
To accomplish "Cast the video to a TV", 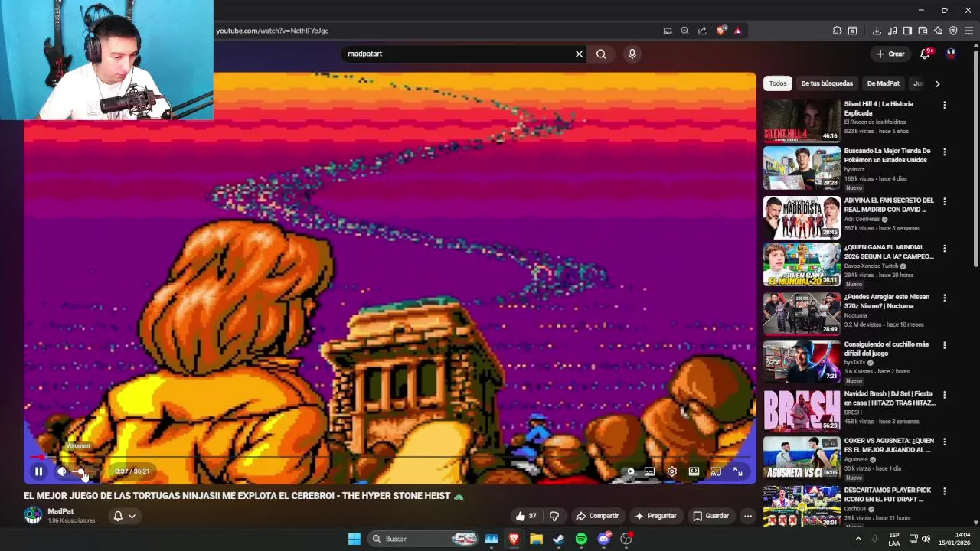I will point(716,471).
